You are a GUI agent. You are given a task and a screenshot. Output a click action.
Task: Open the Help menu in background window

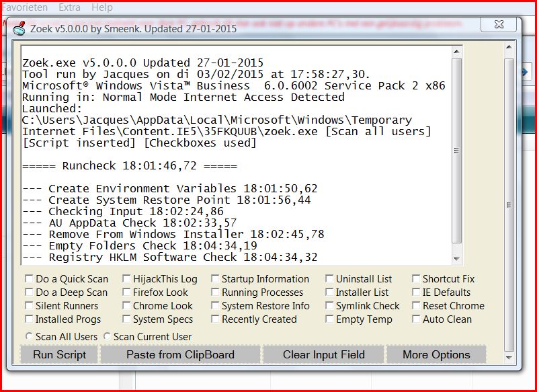tap(101, 7)
